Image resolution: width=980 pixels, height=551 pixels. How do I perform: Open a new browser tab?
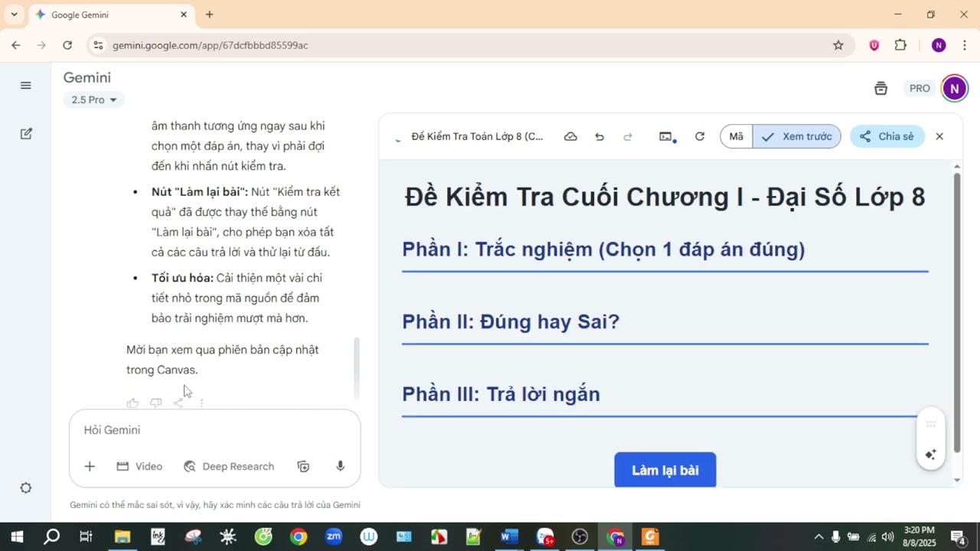tap(209, 15)
